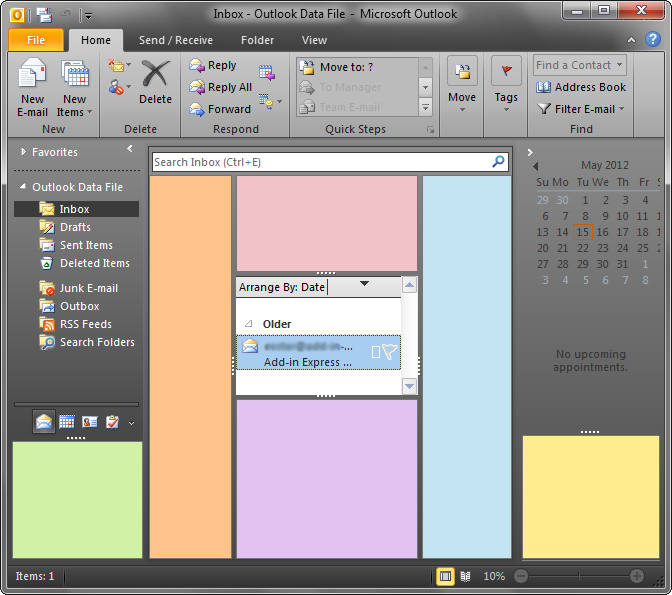Switch to the Tasks module icon
Viewport: 672px width, 595px height.
point(112,422)
